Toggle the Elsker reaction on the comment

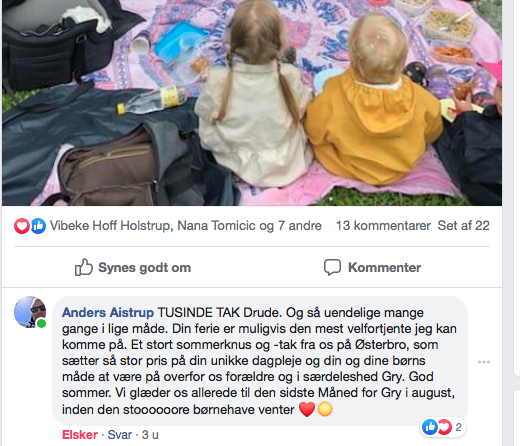(80, 435)
